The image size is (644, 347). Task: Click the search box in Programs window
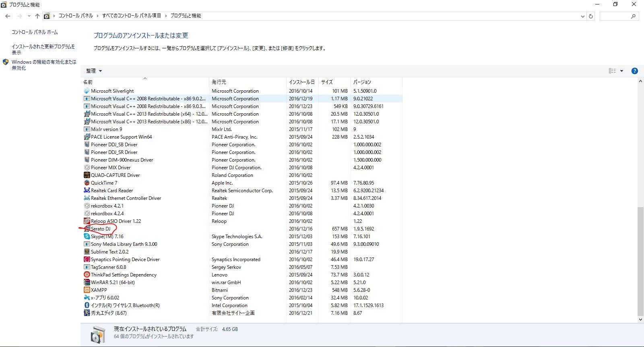[619, 16]
